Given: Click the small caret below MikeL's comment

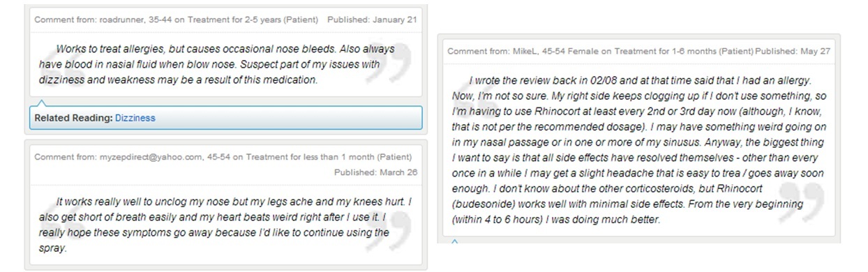Looking at the screenshot, I should (x=455, y=241).
